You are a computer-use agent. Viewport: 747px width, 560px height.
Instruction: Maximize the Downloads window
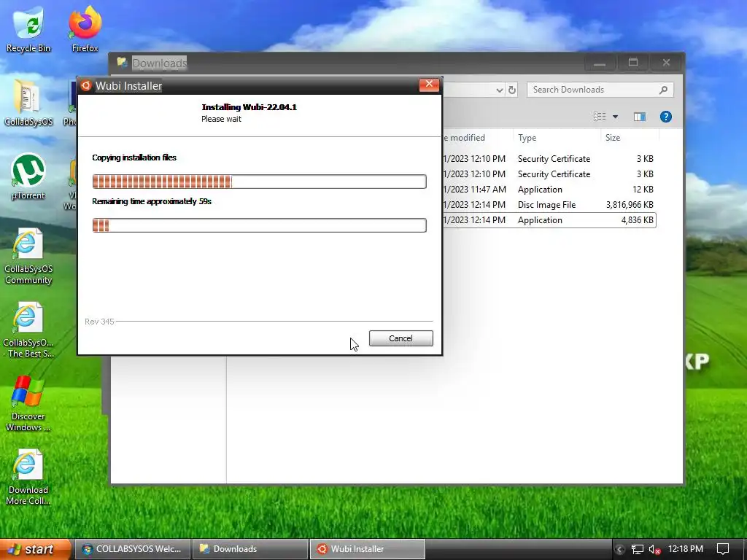click(632, 63)
